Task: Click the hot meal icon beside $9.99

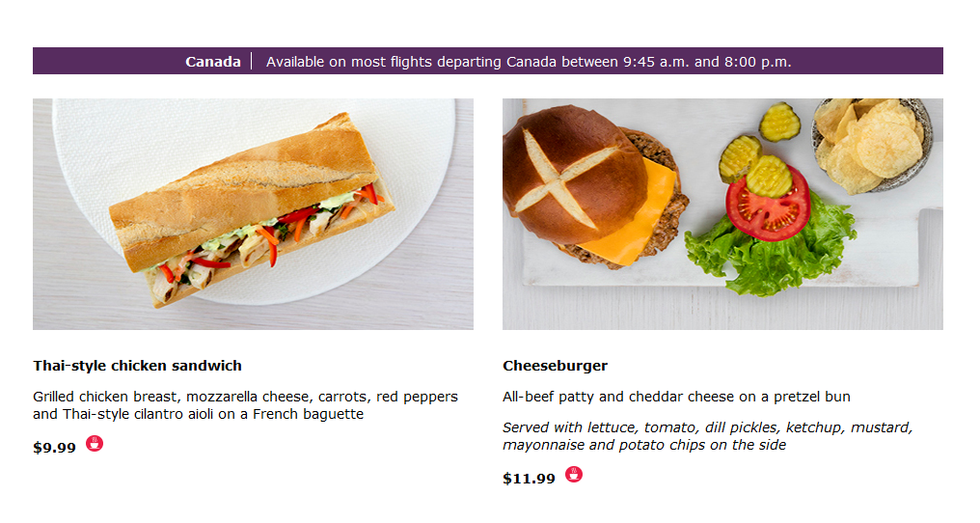Action: 95,444
